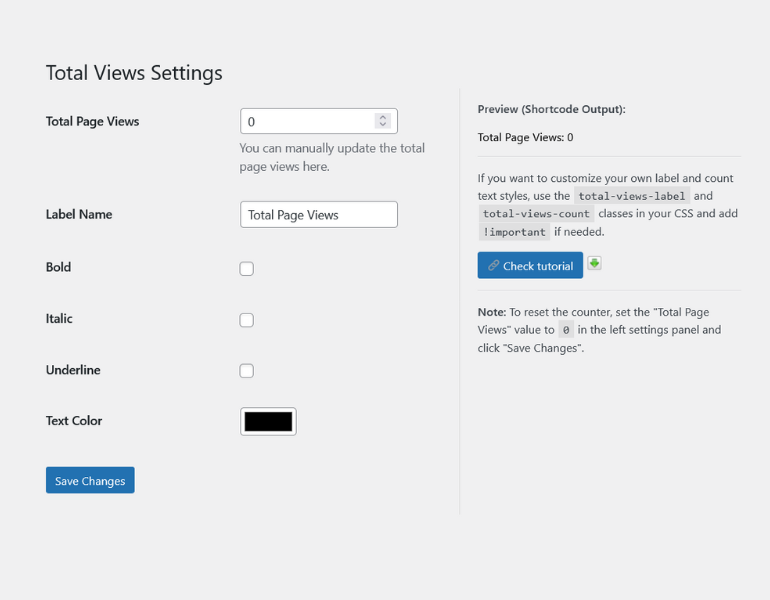Click the Text Color field label
This screenshot has width=770, height=600.
pyautogui.click(x=74, y=421)
